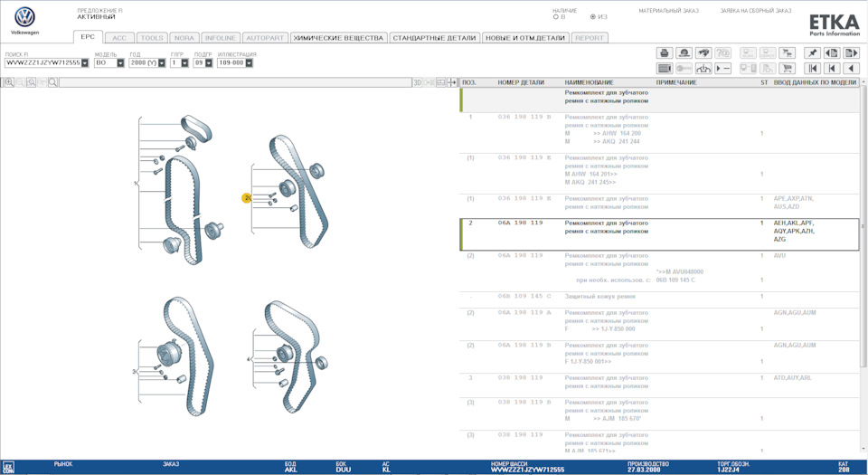Screen dimensions: 868x475
Task: Select part number 036 198 119 B
Action: tap(524, 117)
